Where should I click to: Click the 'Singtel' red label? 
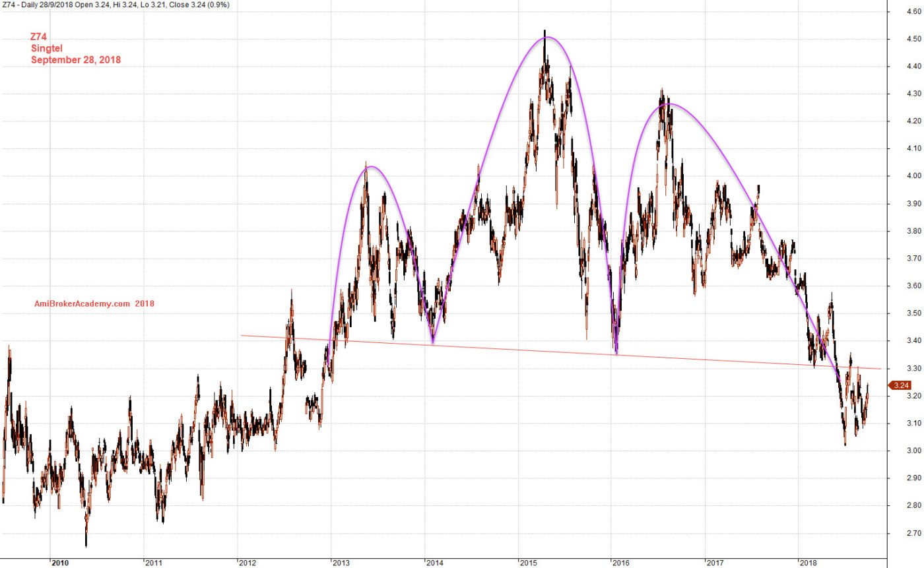(46, 48)
